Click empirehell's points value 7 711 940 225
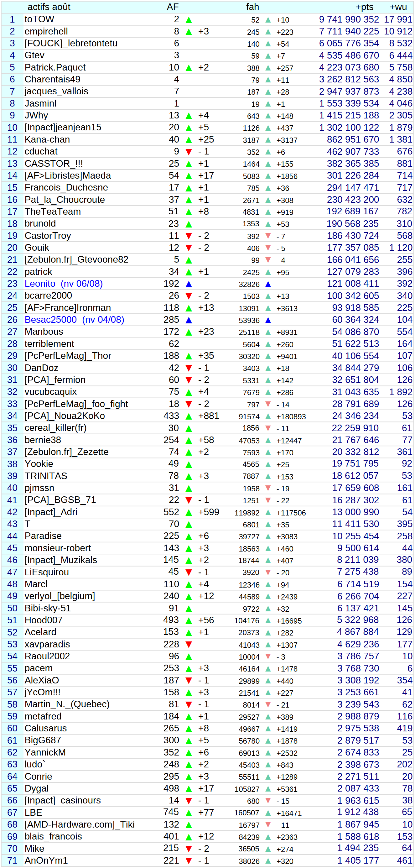This screenshot has width=415, height=868. coord(349,31)
